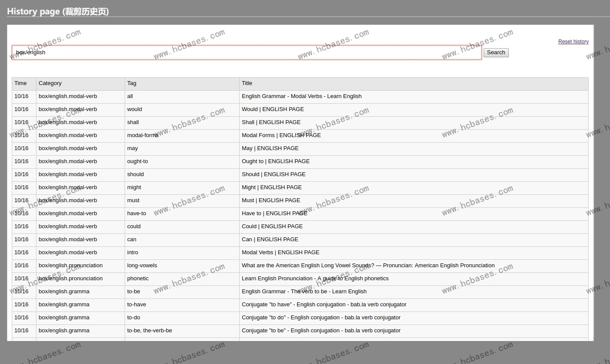Select the 'ought-to' tag cell

pos(182,162)
